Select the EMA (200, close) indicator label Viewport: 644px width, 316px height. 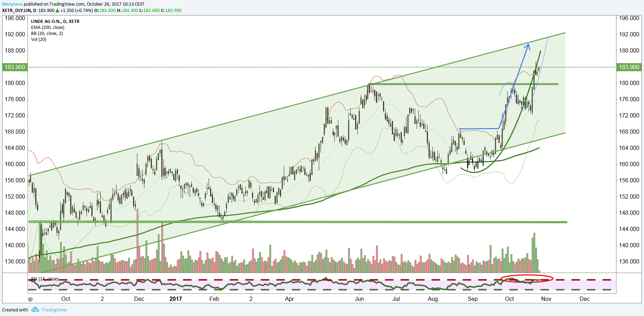pyautogui.click(x=48, y=28)
